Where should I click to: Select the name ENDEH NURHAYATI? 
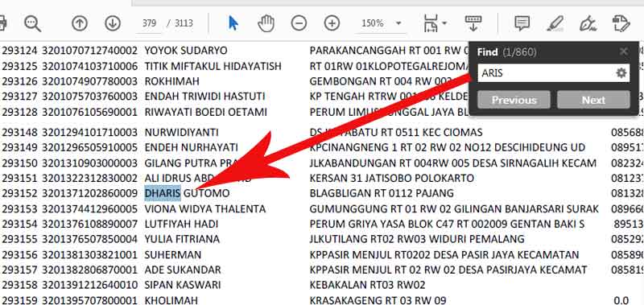click(191, 147)
